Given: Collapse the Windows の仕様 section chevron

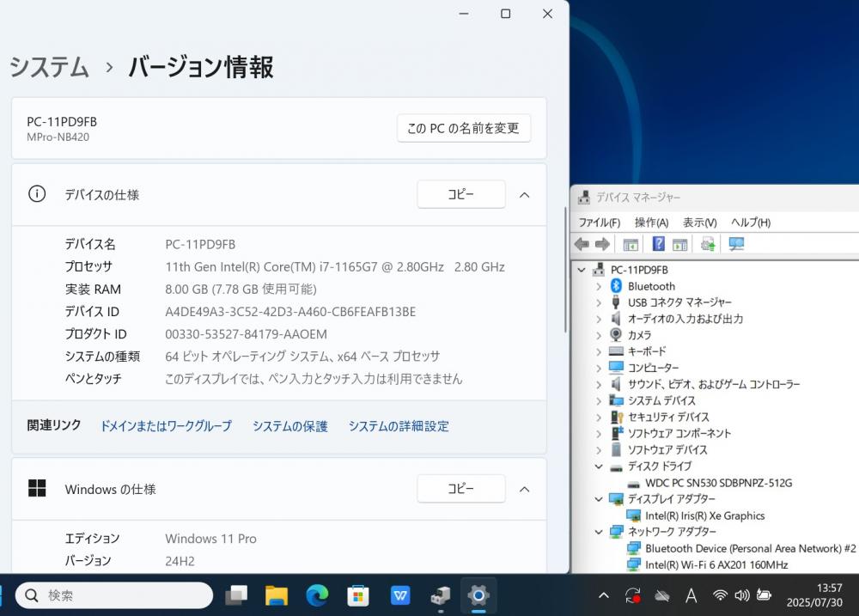Looking at the screenshot, I should [x=524, y=489].
